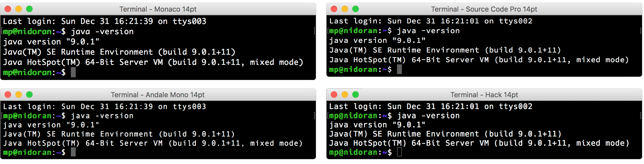Click the cursor block in Andale Mono terminal
This screenshot has height=164, width=644.
(73, 152)
